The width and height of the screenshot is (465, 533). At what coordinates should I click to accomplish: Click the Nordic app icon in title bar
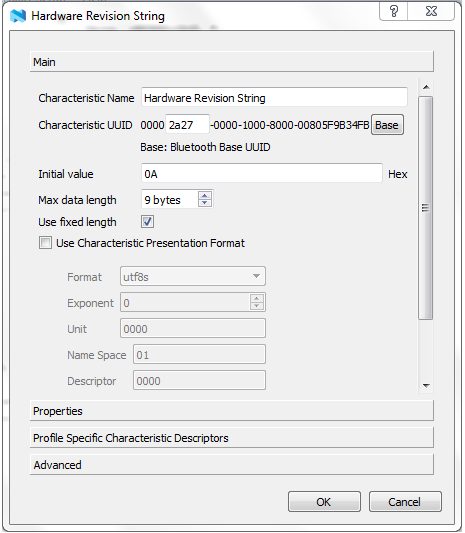click(18, 16)
